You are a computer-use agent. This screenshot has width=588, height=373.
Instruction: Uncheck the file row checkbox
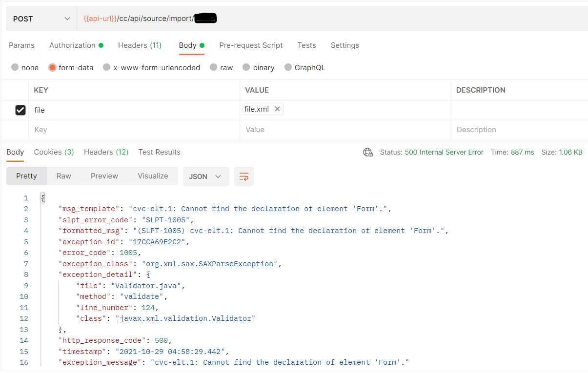20,110
